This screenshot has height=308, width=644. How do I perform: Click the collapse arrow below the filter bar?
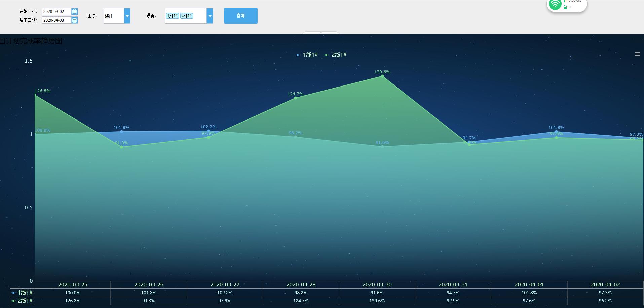pyautogui.click(x=321, y=33)
